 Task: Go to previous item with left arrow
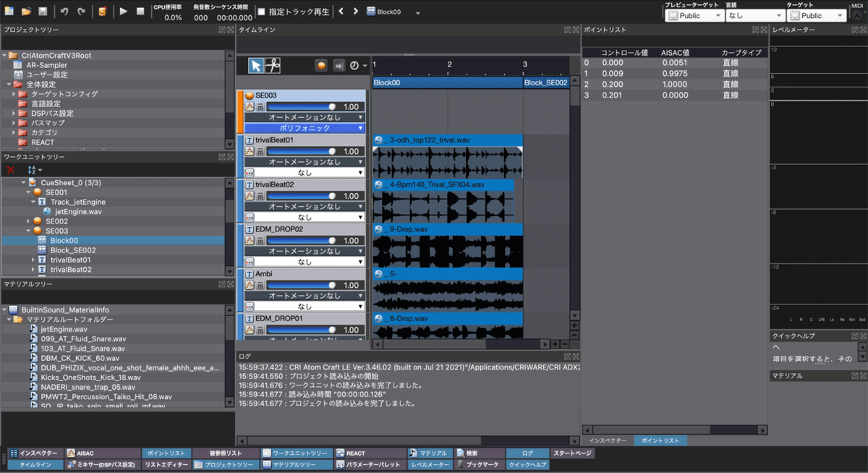[341, 12]
